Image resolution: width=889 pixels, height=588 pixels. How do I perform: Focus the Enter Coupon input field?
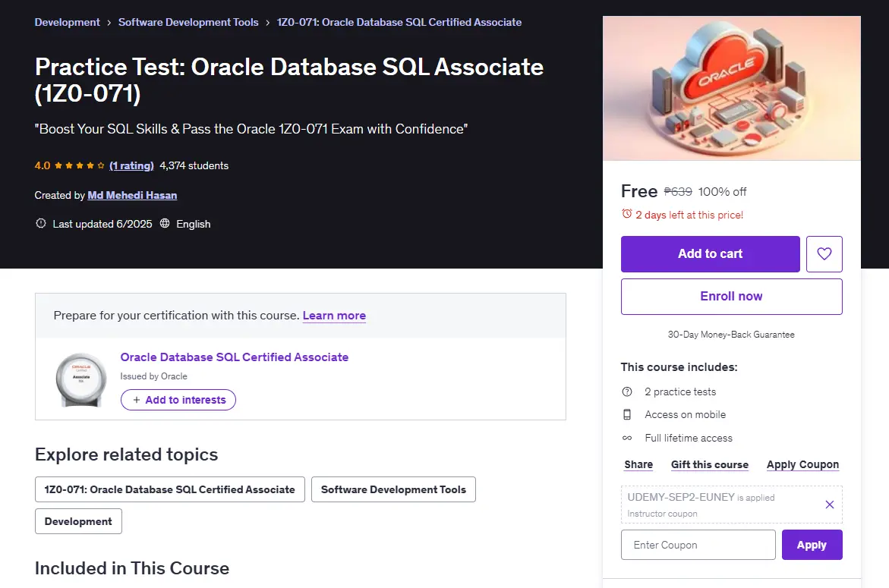698,545
